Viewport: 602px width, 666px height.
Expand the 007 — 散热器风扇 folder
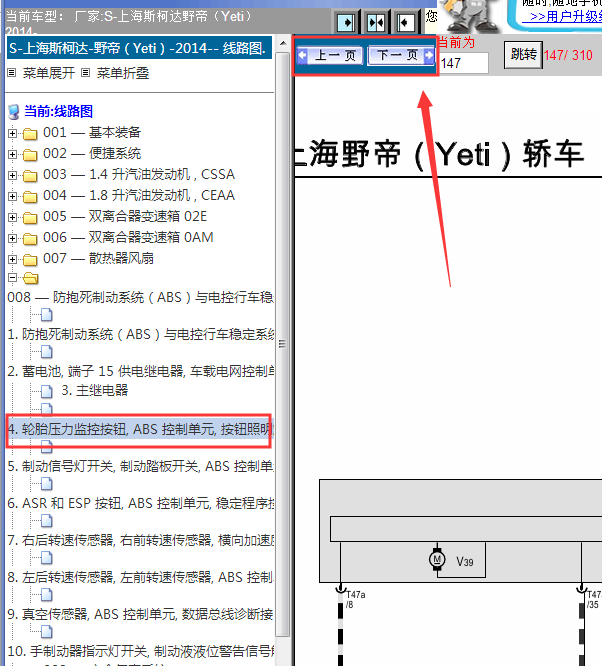pyautogui.click(x=12, y=259)
